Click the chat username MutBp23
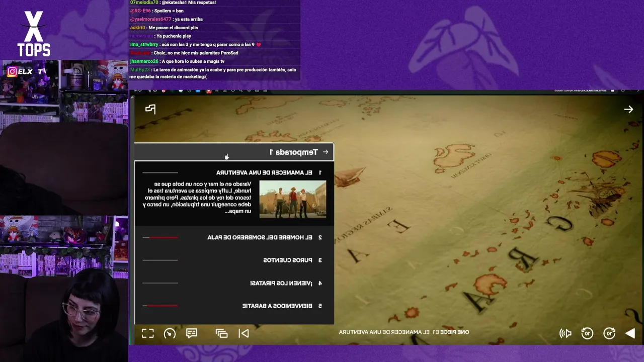644x362 pixels. click(140, 70)
